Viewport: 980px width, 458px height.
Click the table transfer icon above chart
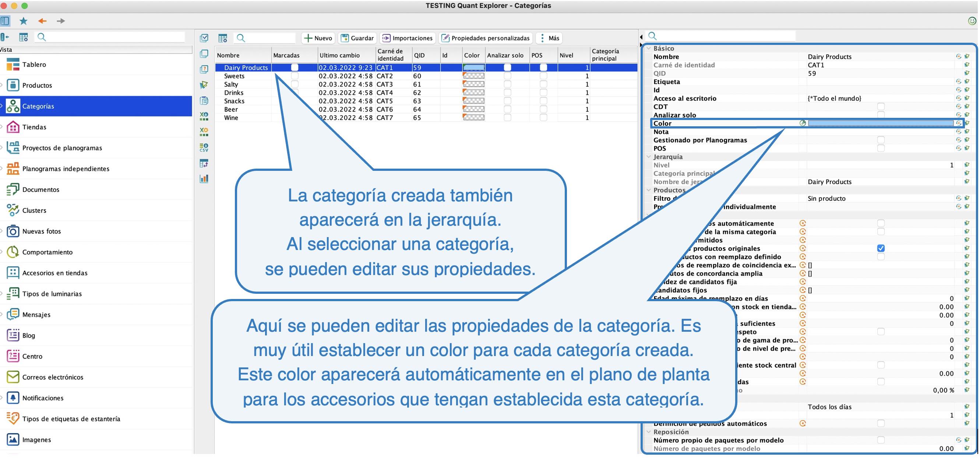click(204, 163)
